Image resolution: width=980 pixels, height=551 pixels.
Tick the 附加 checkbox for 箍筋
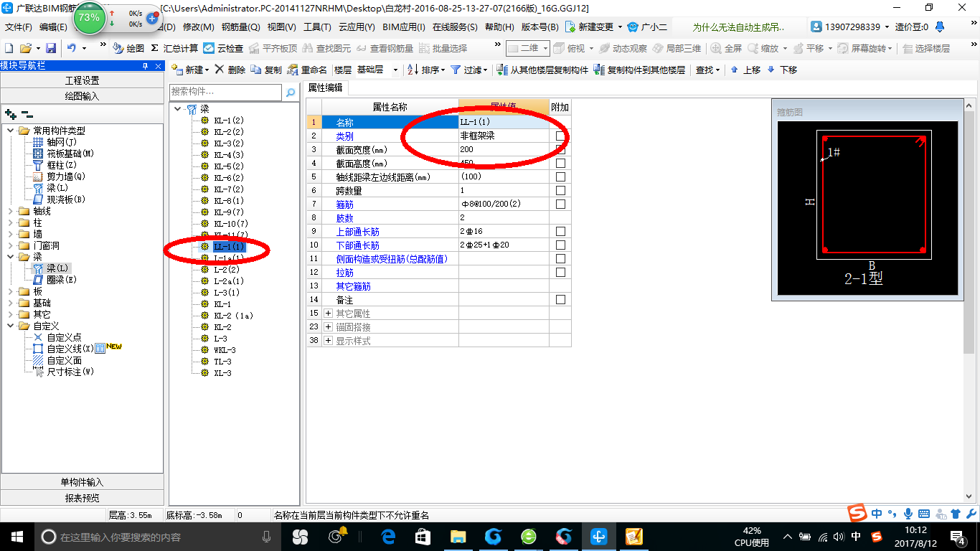tap(560, 204)
